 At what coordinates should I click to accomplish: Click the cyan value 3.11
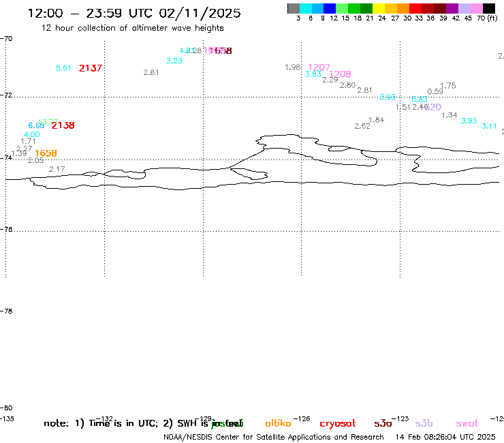[x=489, y=126]
